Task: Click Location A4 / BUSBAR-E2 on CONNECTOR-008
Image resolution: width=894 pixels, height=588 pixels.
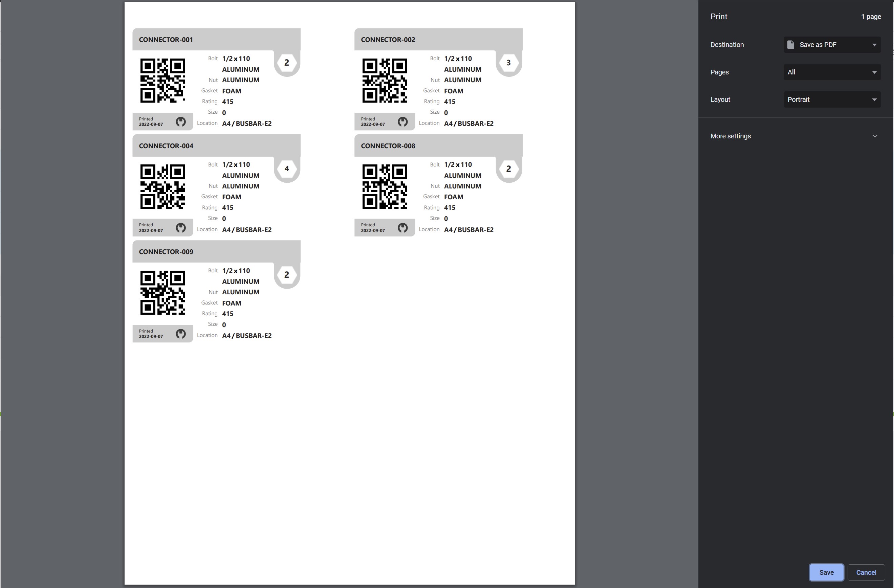Action: click(469, 229)
